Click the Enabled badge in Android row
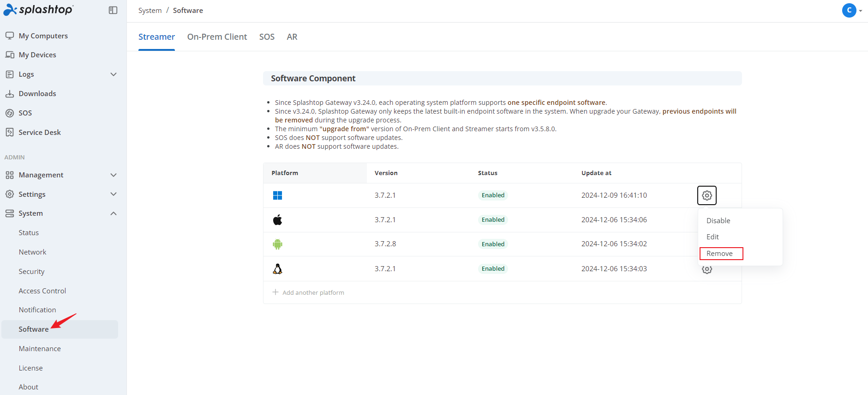 pyautogui.click(x=493, y=244)
